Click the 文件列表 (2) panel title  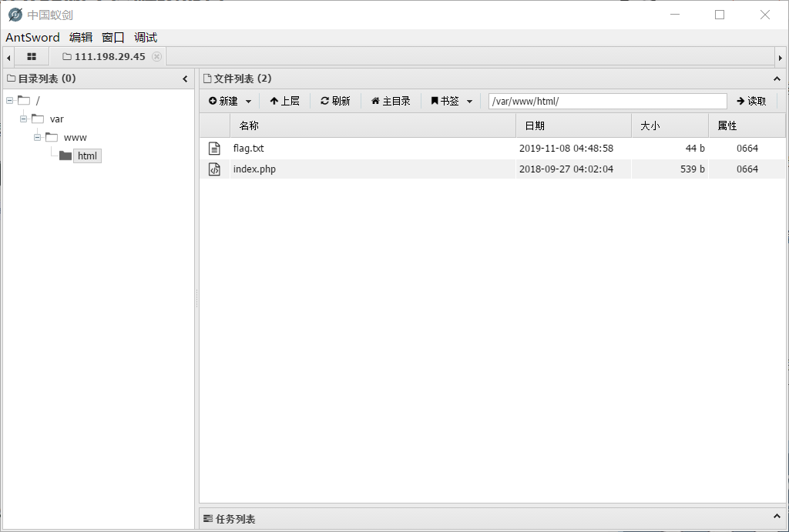[x=243, y=79]
